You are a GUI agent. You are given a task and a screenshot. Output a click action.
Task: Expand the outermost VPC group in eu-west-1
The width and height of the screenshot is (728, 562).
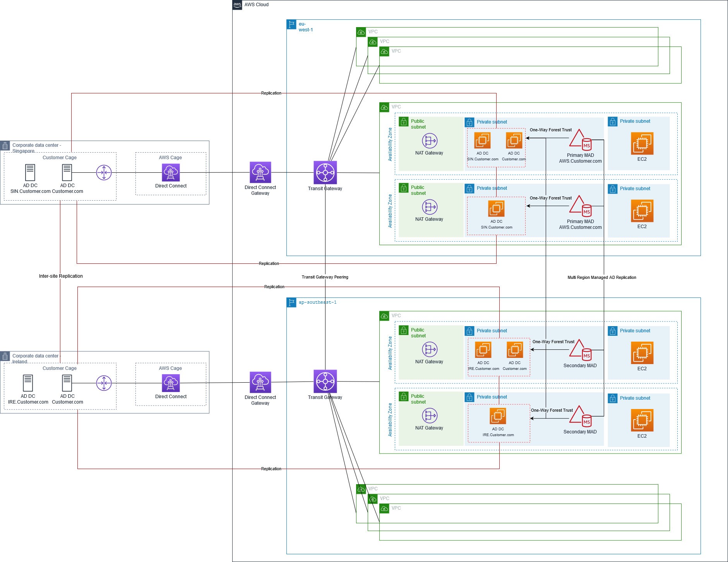coord(361,33)
